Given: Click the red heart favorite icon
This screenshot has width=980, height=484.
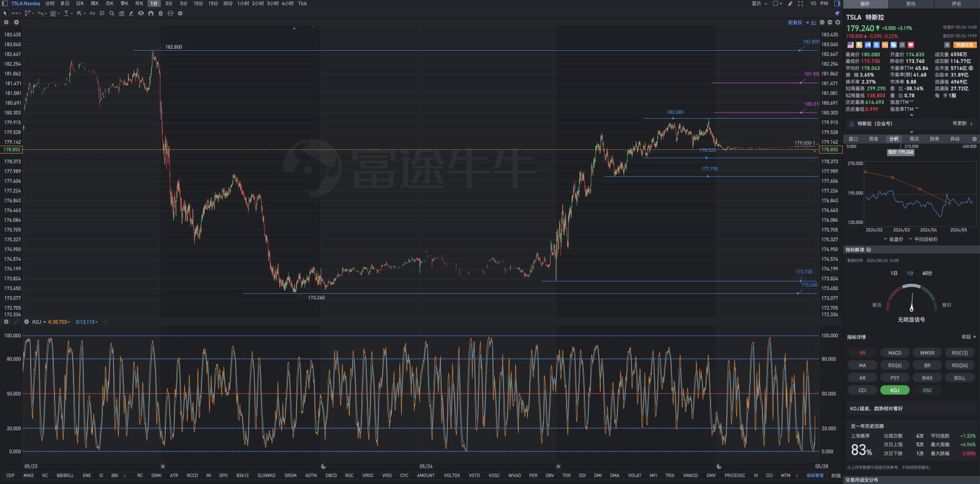Looking at the screenshot, I should coord(911,45).
